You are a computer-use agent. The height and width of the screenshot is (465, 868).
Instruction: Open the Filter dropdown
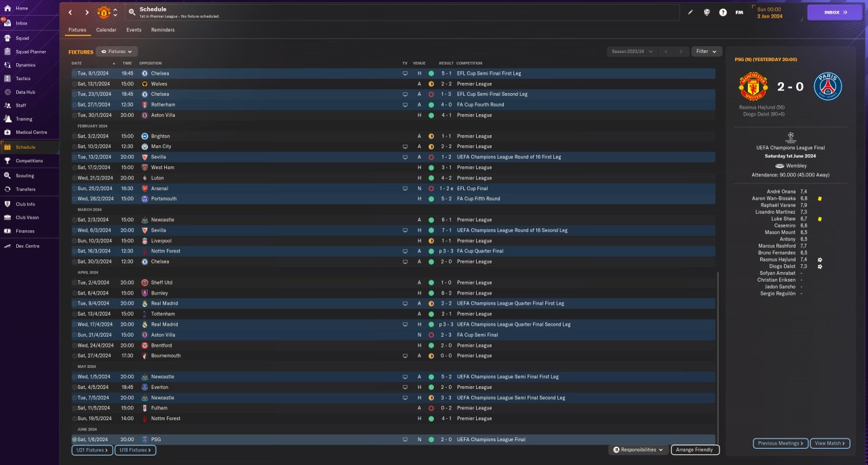[x=706, y=52]
